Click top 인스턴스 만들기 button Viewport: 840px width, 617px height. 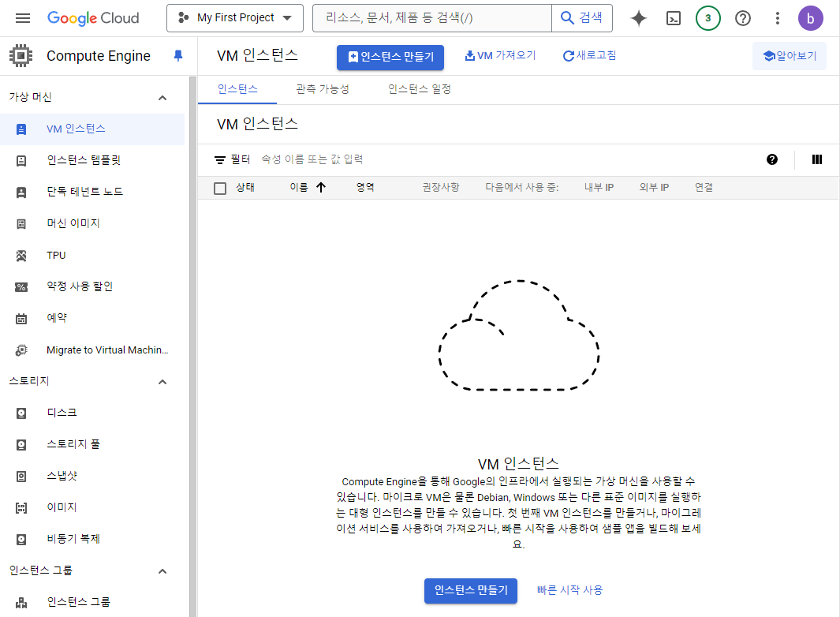pos(390,58)
